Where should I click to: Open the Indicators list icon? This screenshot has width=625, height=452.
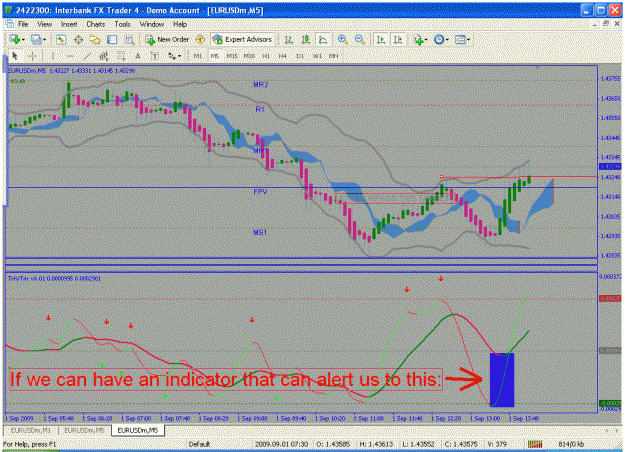pyautogui.click(x=419, y=39)
